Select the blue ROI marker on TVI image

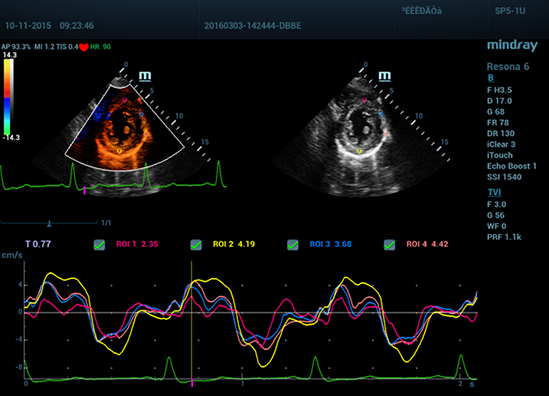[141, 114]
